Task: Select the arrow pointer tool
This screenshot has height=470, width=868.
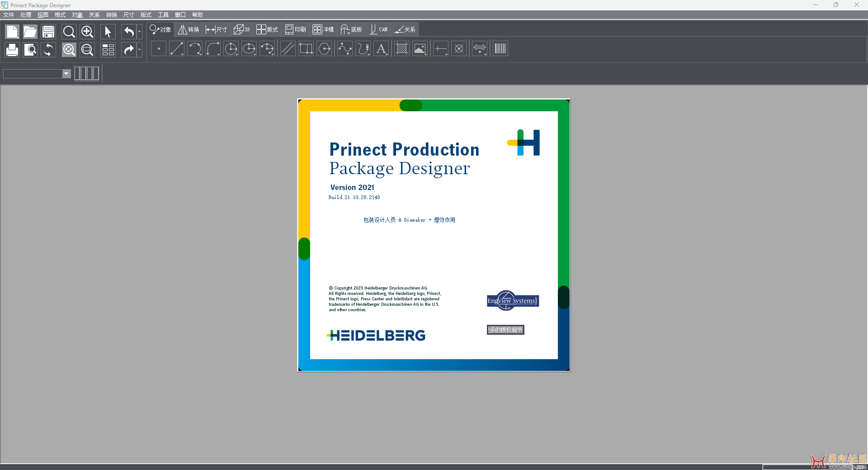Action: click(x=108, y=32)
